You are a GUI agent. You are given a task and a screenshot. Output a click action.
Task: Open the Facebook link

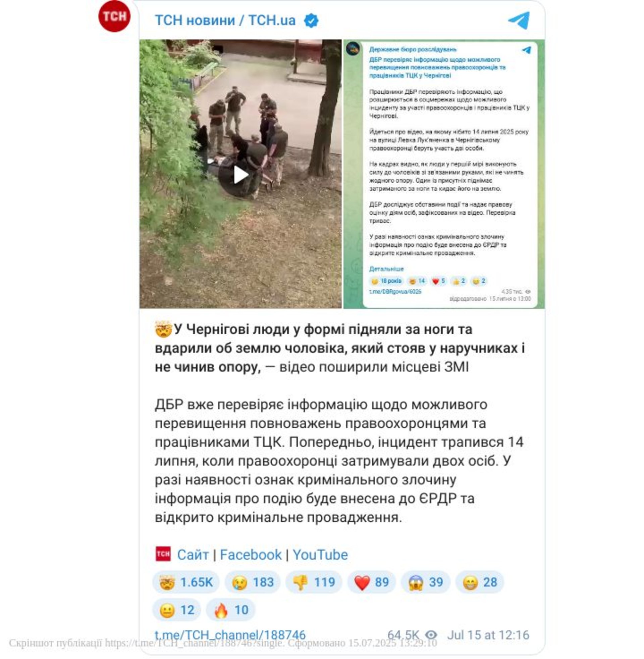[251, 555]
